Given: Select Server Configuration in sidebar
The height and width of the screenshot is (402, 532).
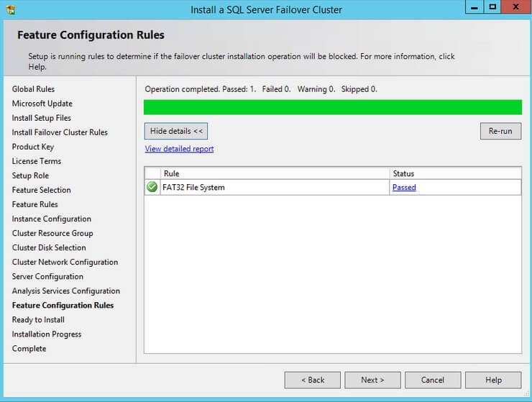Looking at the screenshot, I should pyautogui.click(x=47, y=276).
